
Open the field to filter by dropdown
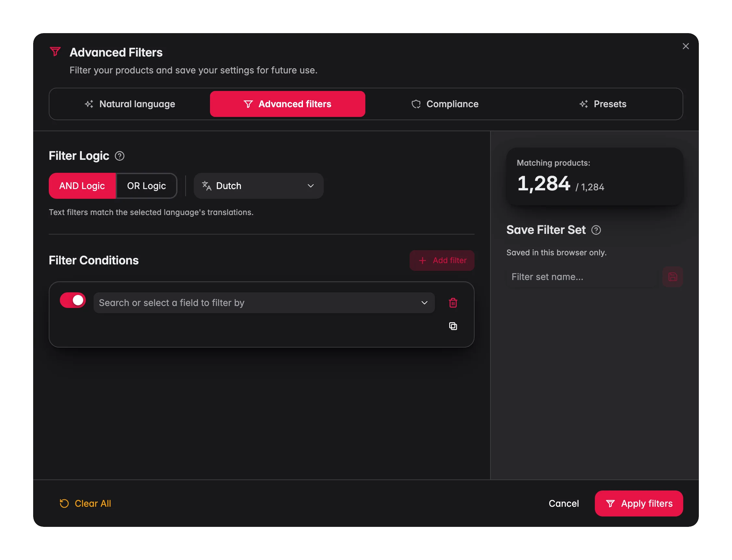click(x=264, y=303)
